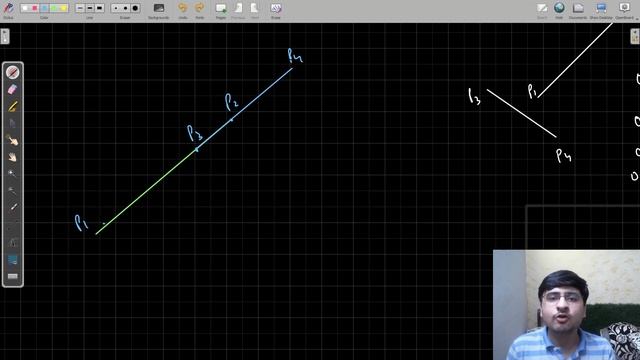The height and width of the screenshot is (360, 640).
Task: Select the Write text tool
Action: (x=13, y=242)
